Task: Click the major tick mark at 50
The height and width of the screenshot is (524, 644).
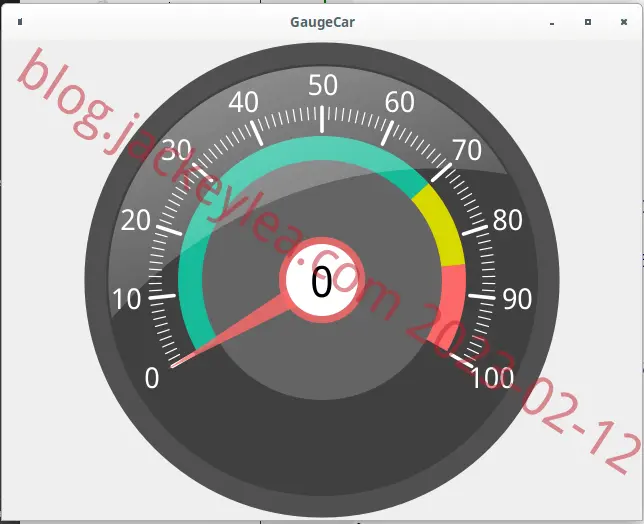Action: pyautogui.click(x=322, y=120)
